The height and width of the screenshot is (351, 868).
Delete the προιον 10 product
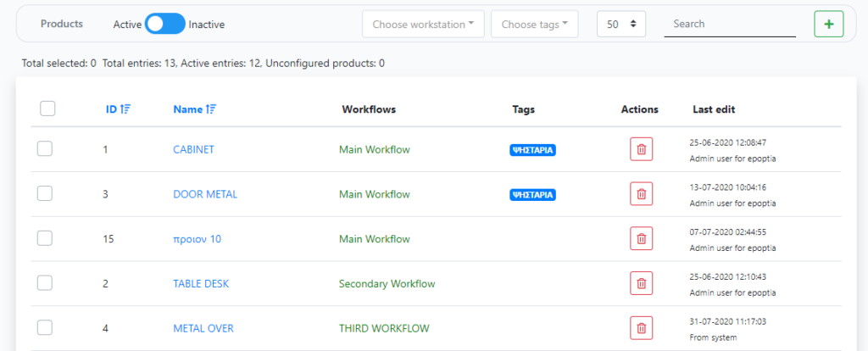pos(641,239)
